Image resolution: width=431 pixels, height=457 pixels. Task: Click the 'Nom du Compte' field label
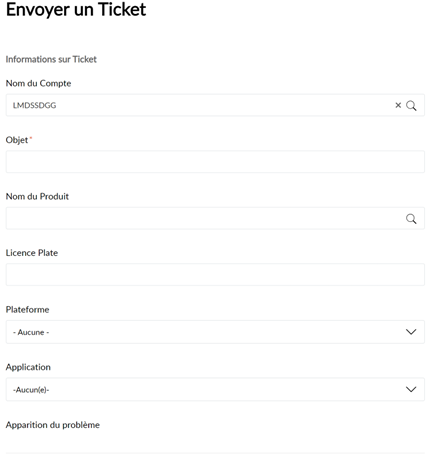pyautogui.click(x=38, y=83)
